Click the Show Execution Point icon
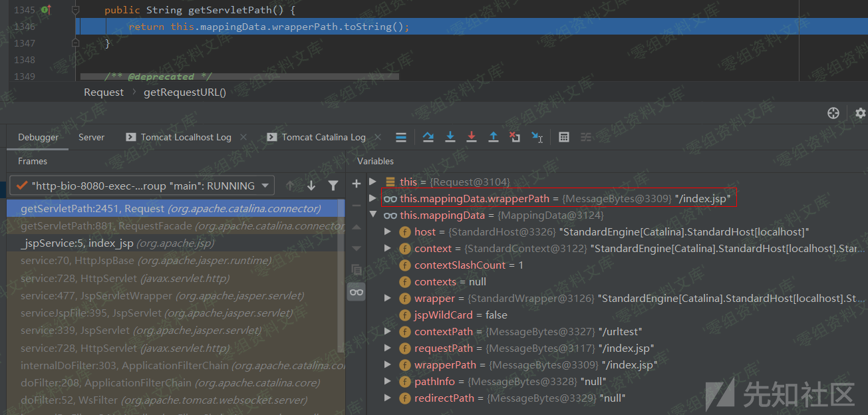The height and width of the screenshot is (415, 868). click(x=401, y=137)
